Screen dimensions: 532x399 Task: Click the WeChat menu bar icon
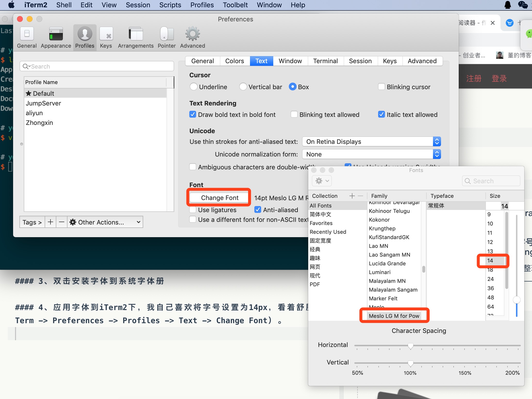(523, 5)
